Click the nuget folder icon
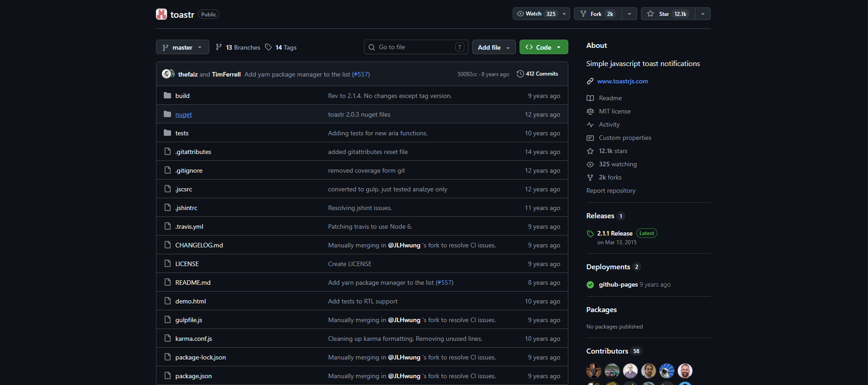 pos(167,114)
